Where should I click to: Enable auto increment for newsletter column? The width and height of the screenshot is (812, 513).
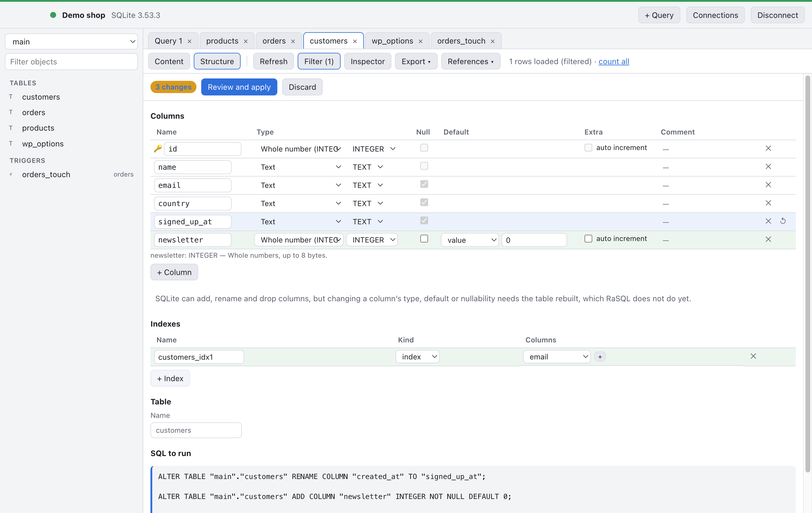pos(588,239)
